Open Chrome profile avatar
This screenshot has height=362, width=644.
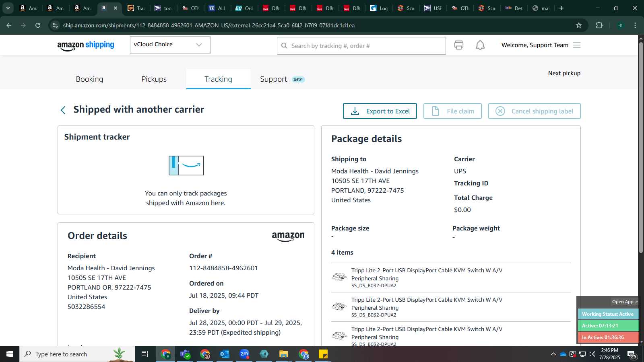621,25
